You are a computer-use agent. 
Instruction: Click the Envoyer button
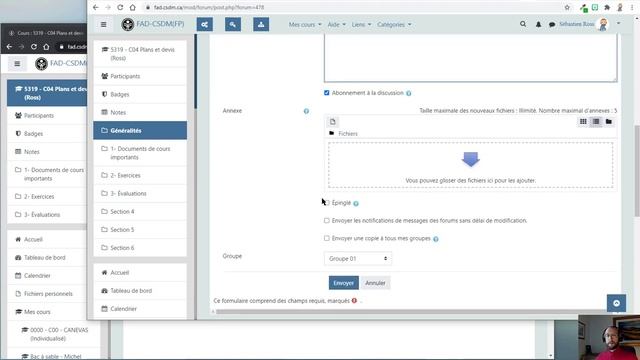pos(344,283)
